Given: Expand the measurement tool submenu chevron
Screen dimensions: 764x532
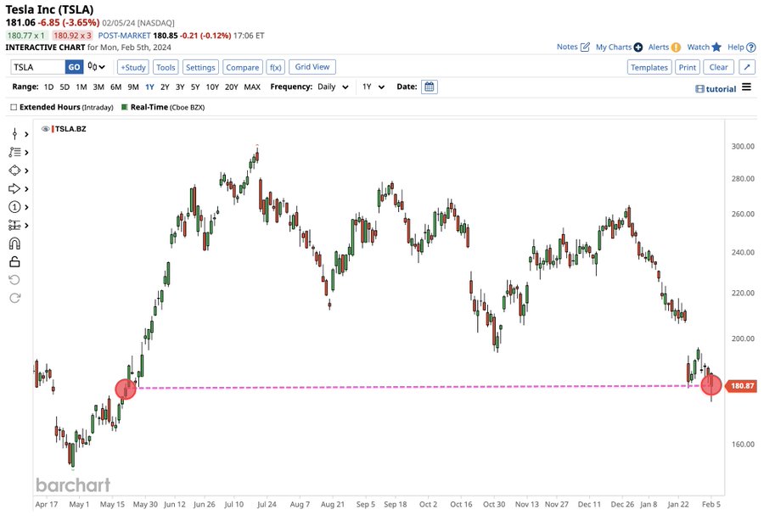Looking at the screenshot, I should [26, 226].
